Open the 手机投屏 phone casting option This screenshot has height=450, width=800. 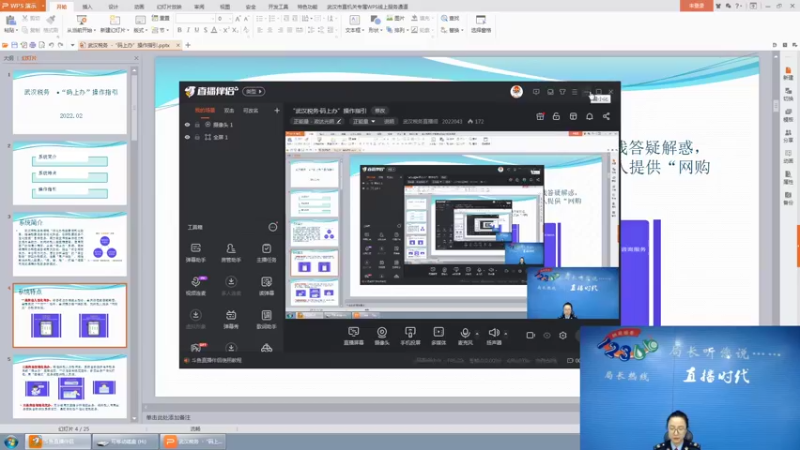click(x=410, y=336)
